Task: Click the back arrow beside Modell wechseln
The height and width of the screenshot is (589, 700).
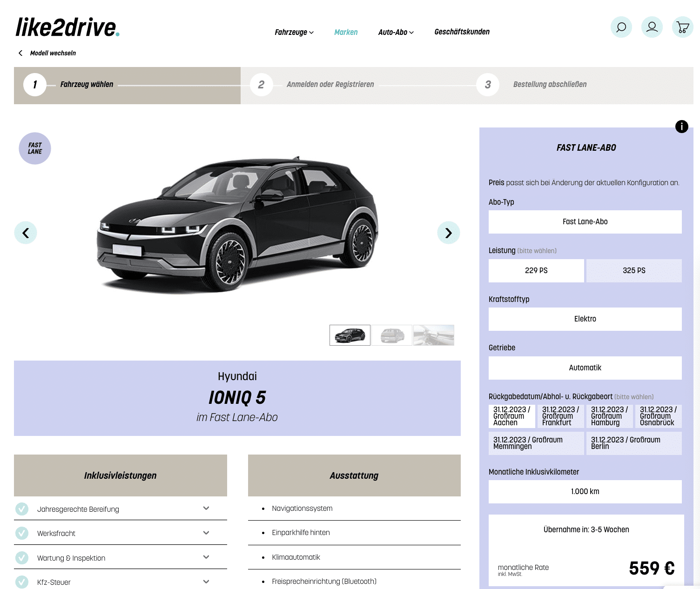Action: pos(20,53)
